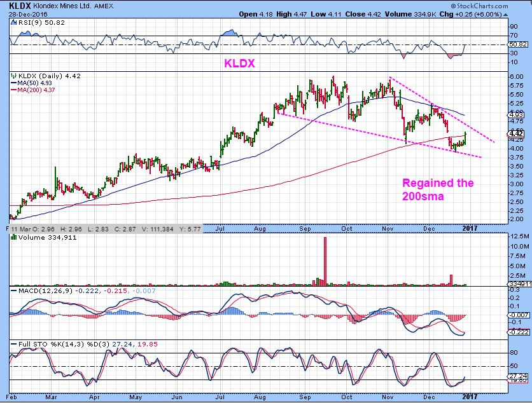532x403 pixels.
Task: Click the chart date 28-Dec-2016
Action: pos(28,14)
